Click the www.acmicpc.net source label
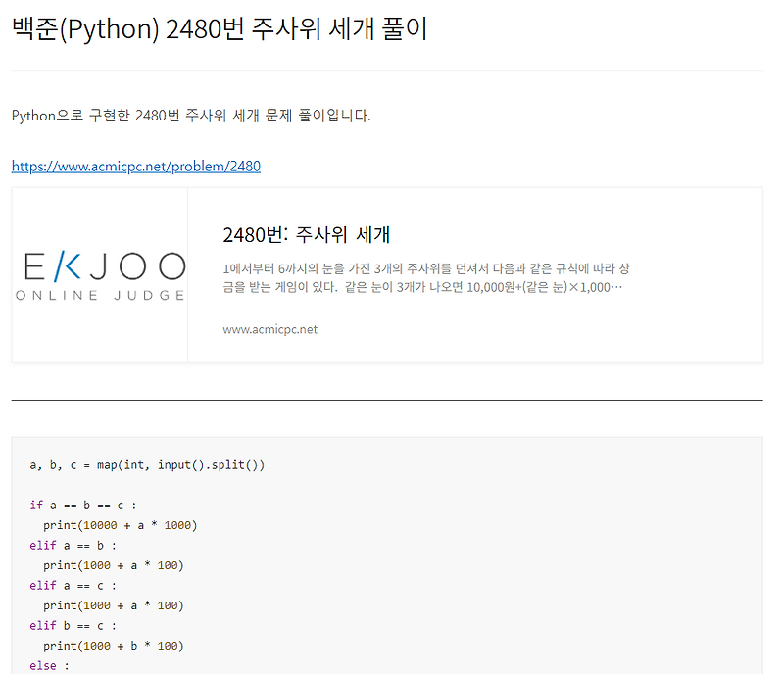 click(271, 329)
